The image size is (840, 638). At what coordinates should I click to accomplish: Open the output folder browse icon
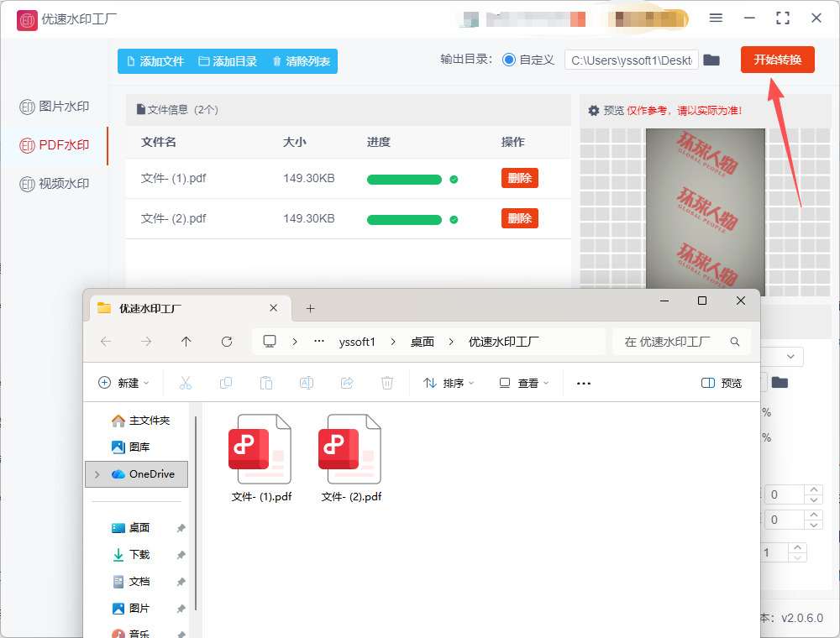[711, 60]
